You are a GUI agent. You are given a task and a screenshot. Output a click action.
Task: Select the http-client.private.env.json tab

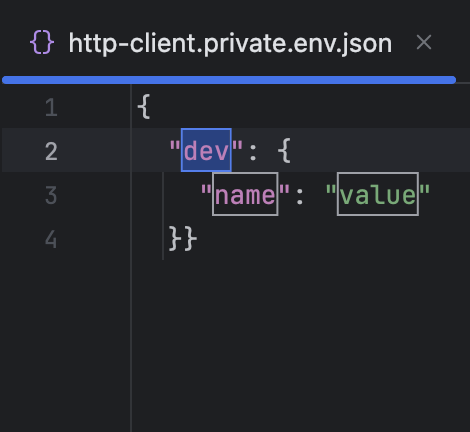tap(230, 43)
